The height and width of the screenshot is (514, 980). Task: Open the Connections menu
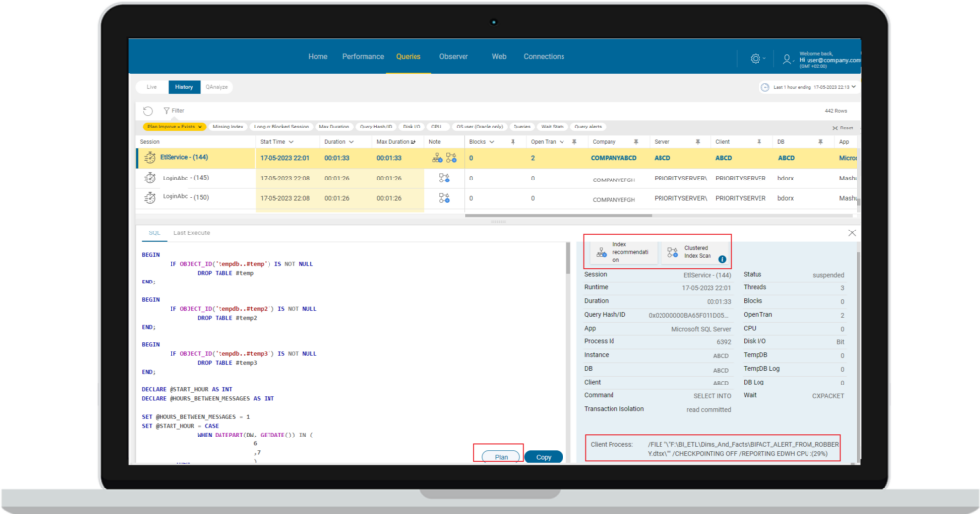point(544,56)
